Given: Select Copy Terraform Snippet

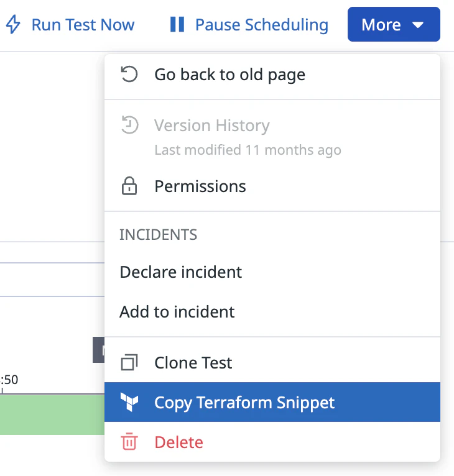Looking at the screenshot, I should coord(244,403).
